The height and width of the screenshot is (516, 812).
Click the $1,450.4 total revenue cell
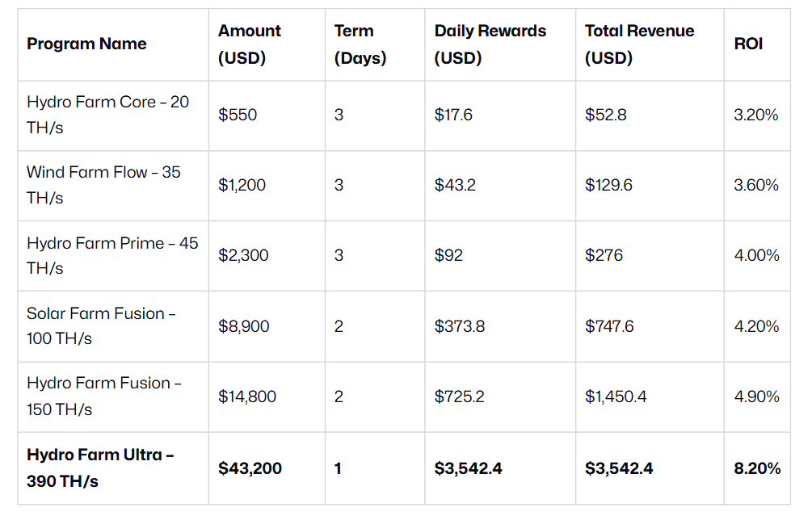click(x=616, y=396)
